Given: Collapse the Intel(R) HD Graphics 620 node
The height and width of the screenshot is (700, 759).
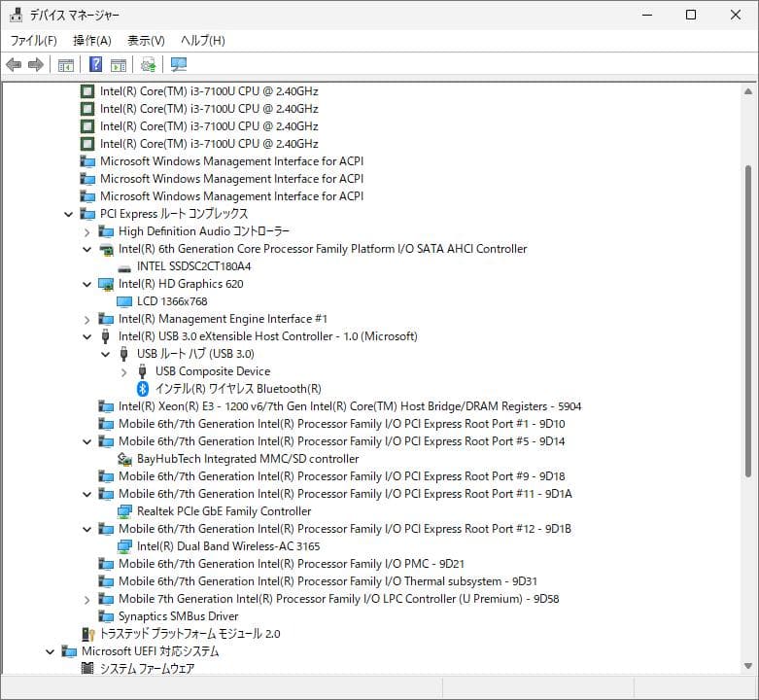Looking at the screenshot, I should coord(87,284).
